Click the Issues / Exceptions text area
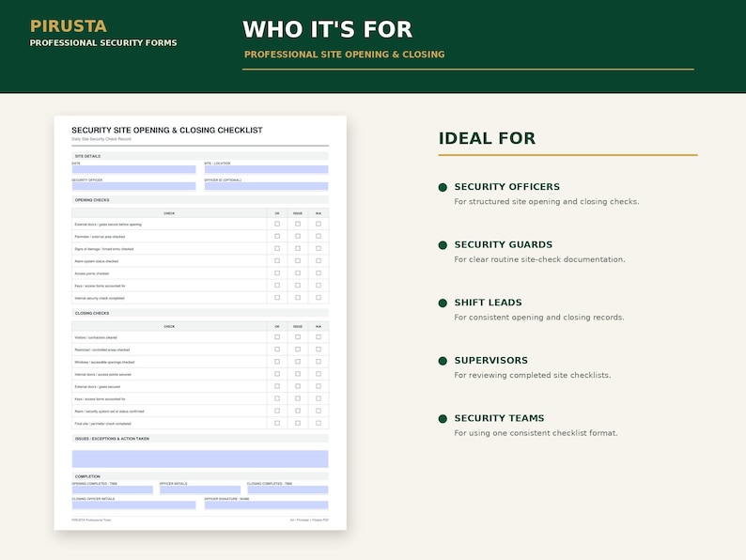The width and height of the screenshot is (746, 560). [x=200, y=459]
